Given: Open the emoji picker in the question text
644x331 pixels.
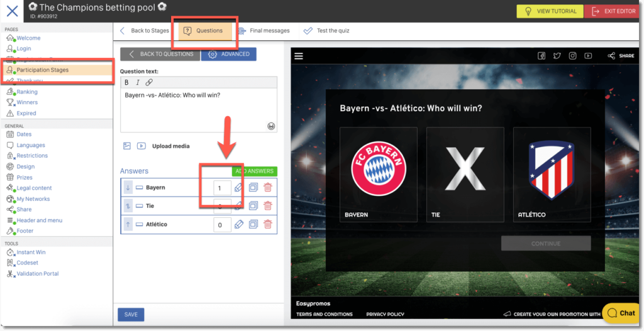Looking at the screenshot, I should pos(271,126).
